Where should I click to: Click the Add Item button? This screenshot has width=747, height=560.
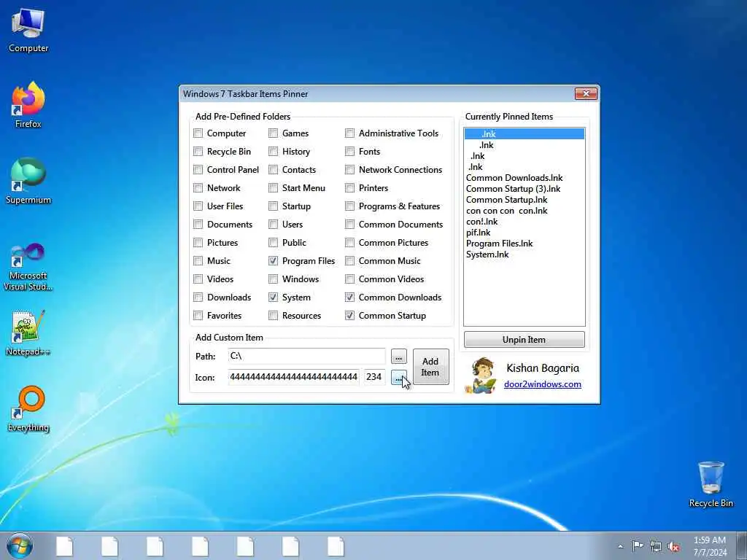(430, 367)
